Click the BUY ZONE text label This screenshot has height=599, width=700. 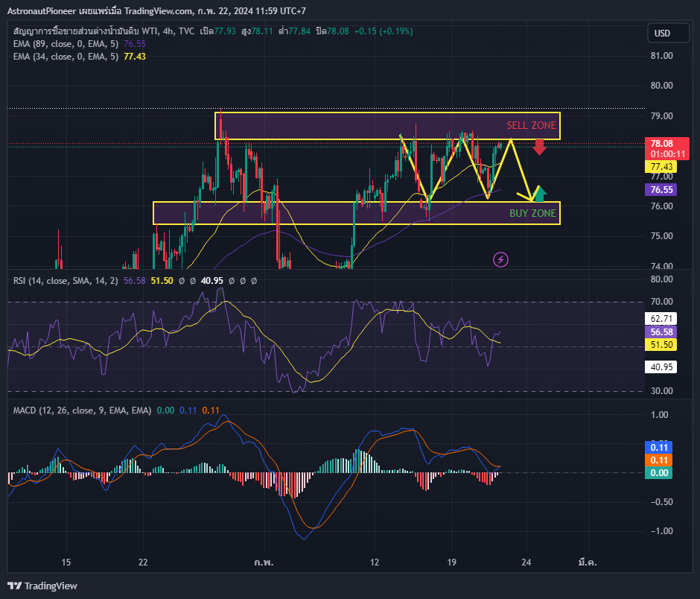pyautogui.click(x=532, y=213)
